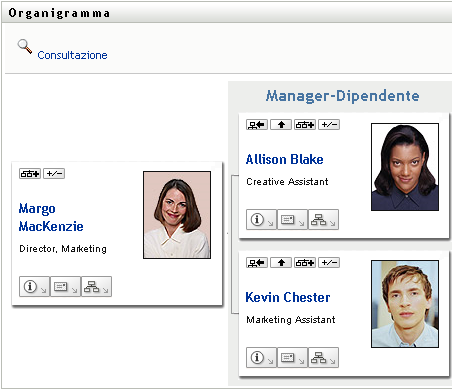Click Allison Blake's photo
This screenshot has height=391, width=452.
click(x=405, y=167)
